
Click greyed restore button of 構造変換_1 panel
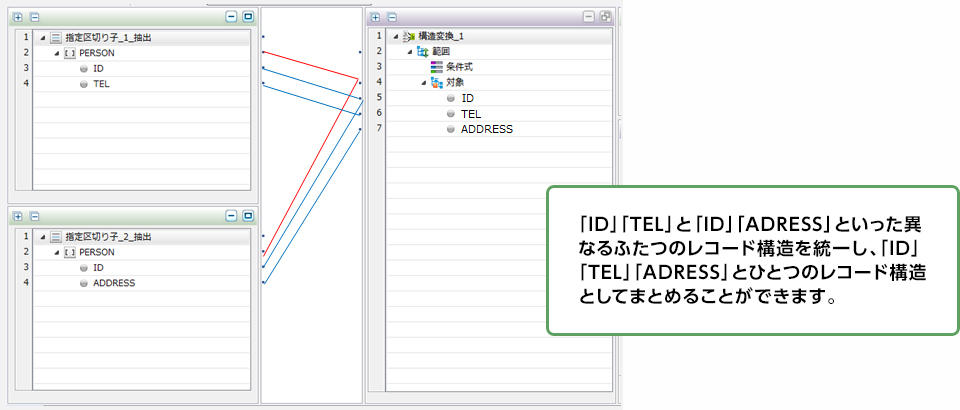click(606, 18)
